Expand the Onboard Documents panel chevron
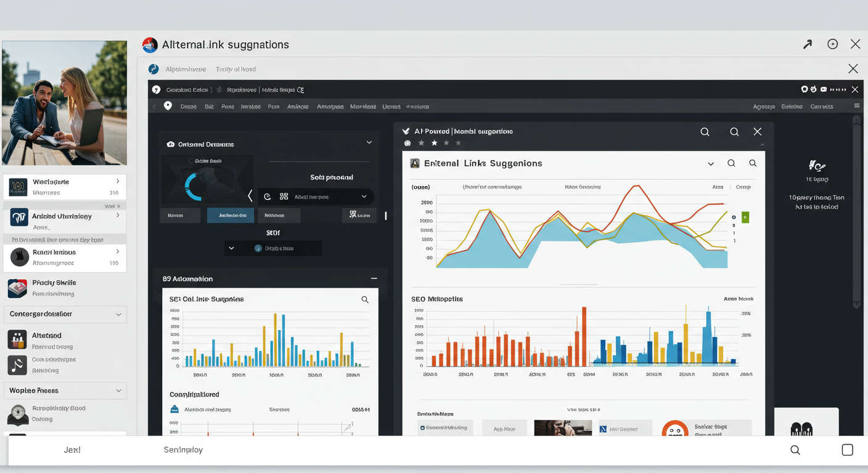Image resolution: width=868 pixels, height=473 pixels. coord(369,142)
